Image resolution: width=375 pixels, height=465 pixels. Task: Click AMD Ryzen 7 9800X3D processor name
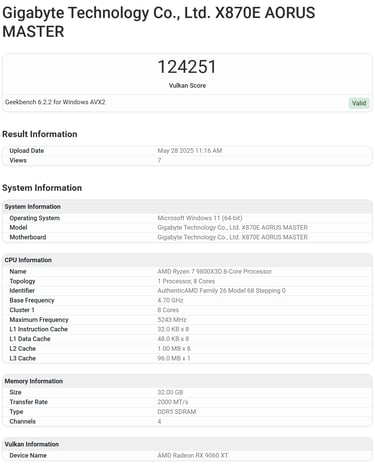215,271
